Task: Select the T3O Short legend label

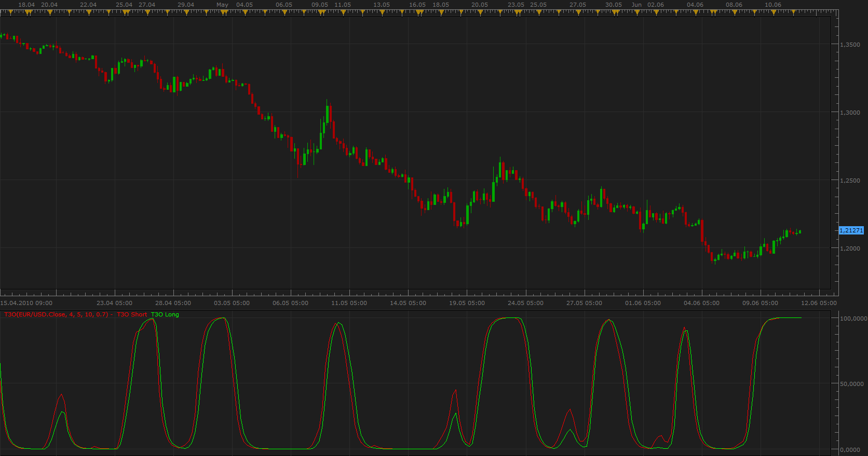Action: coord(132,314)
